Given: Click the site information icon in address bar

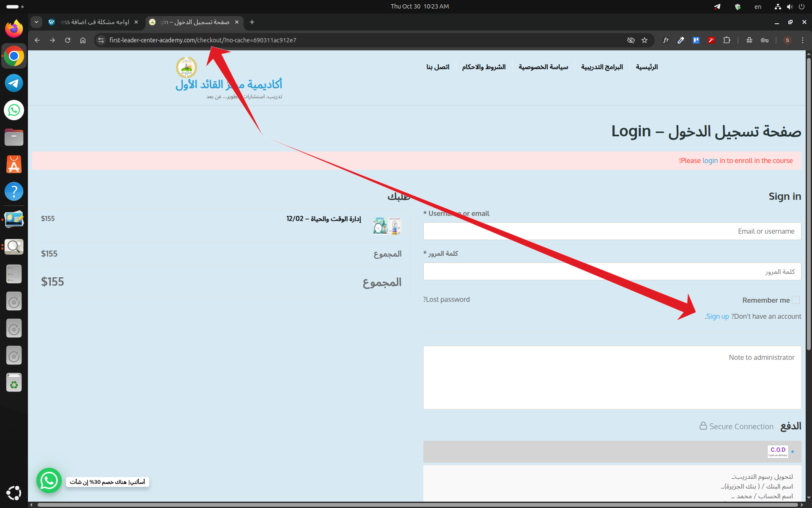Looking at the screenshot, I should coord(101,40).
